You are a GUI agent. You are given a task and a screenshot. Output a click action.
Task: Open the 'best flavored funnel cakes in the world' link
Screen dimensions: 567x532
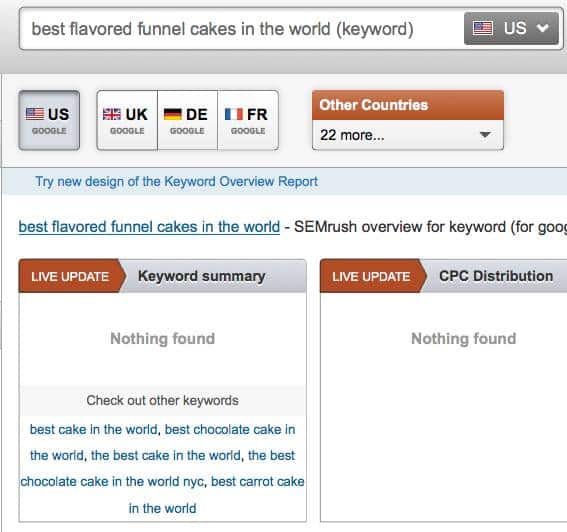(149, 227)
